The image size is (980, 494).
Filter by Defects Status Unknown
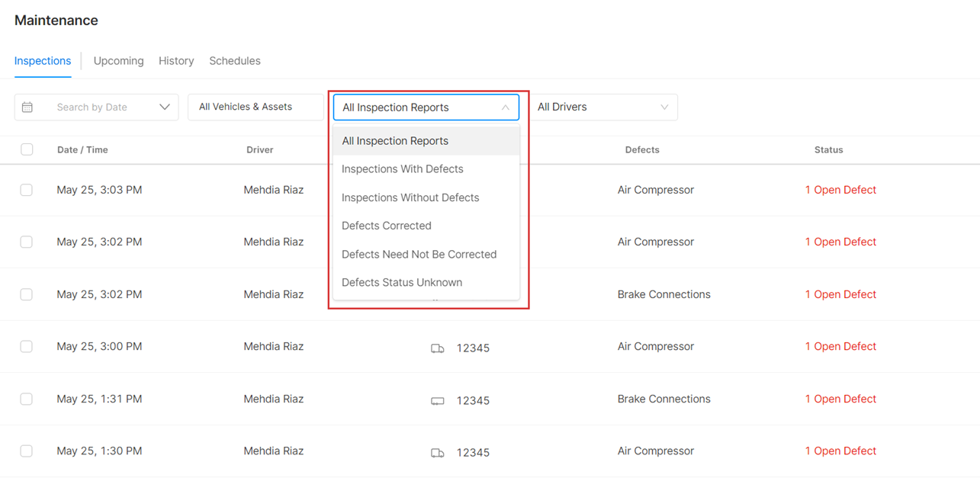tap(426, 282)
